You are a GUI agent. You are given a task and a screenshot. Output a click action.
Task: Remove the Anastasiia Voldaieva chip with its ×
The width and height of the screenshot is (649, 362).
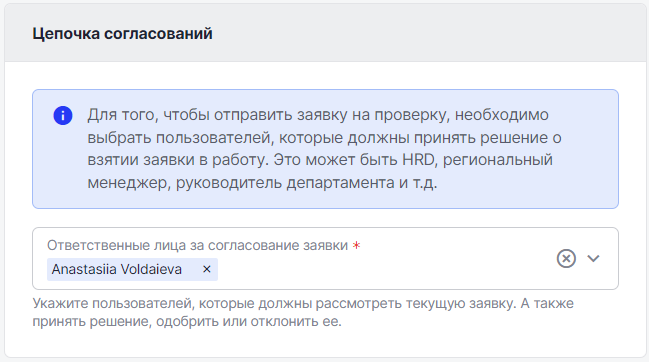click(x=207, y=269)
